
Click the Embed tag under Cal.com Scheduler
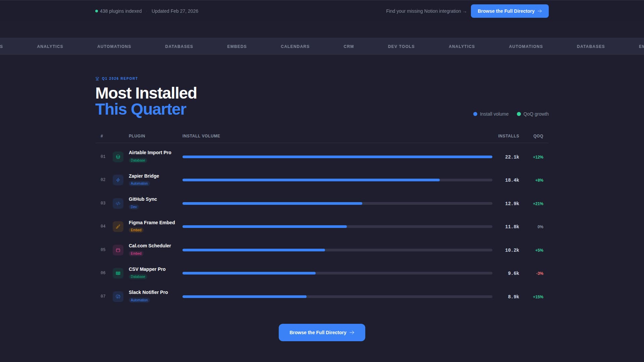pyautogui.click(x=136, y=254)
